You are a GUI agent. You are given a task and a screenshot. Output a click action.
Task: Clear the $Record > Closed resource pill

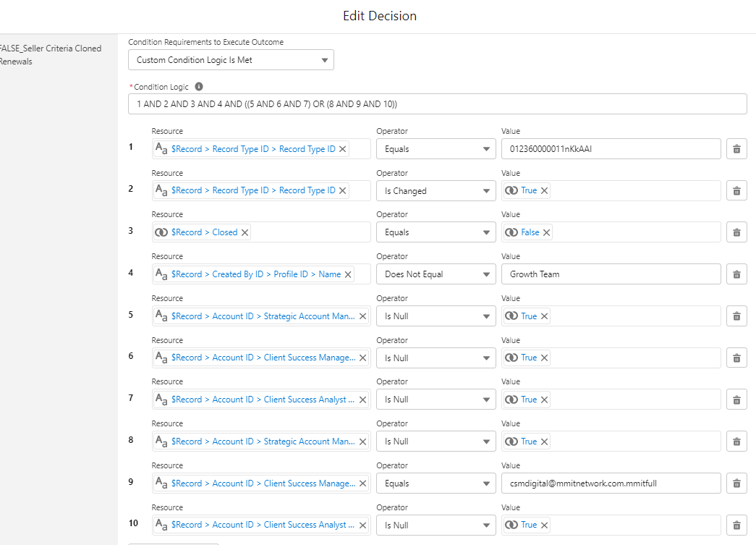click(x=245, y=232)
